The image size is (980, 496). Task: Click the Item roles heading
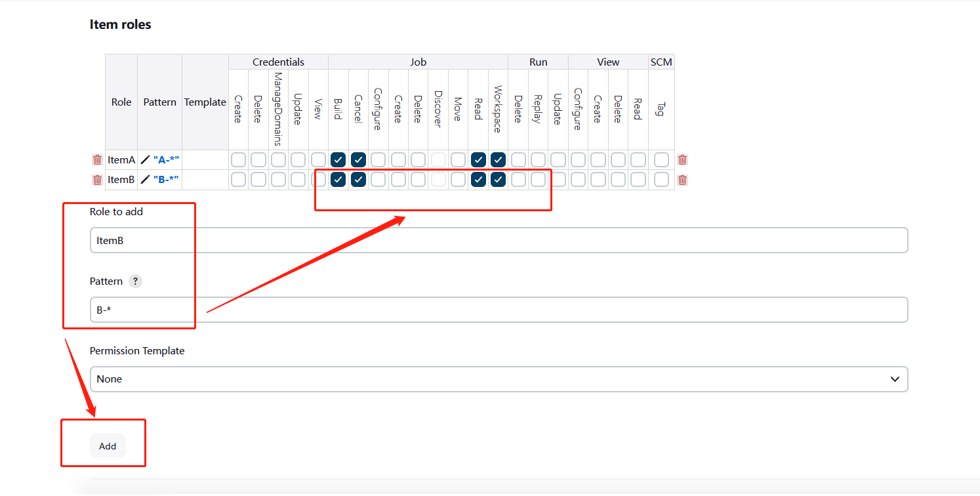coord(121,24)
